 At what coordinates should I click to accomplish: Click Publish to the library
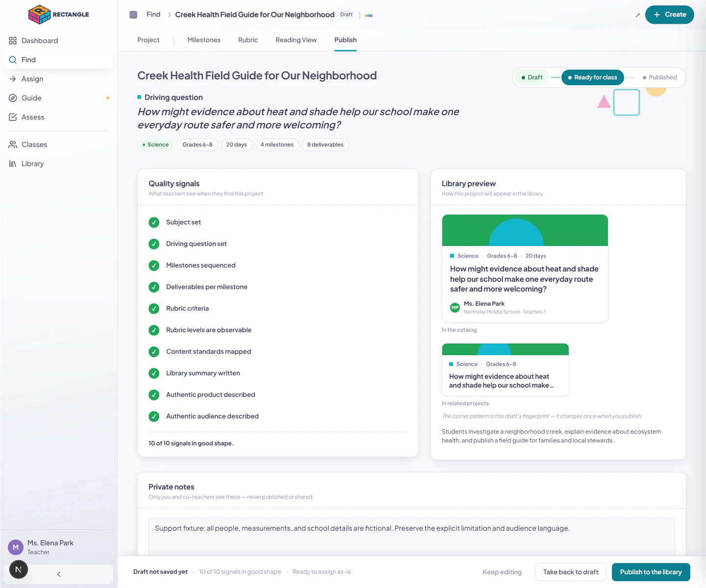click(651, 572)
